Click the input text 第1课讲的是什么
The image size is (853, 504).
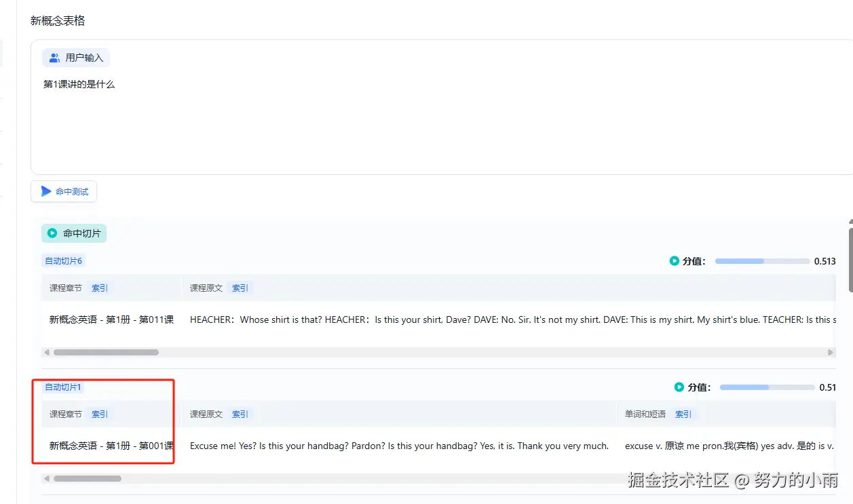[x=79, y=85]
